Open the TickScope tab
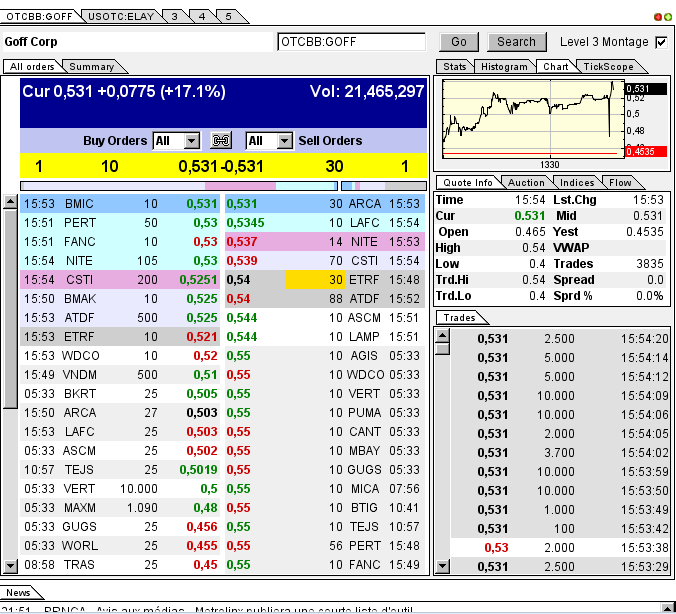Viewport: 676px width, 614px height. (x=607, y=67)
